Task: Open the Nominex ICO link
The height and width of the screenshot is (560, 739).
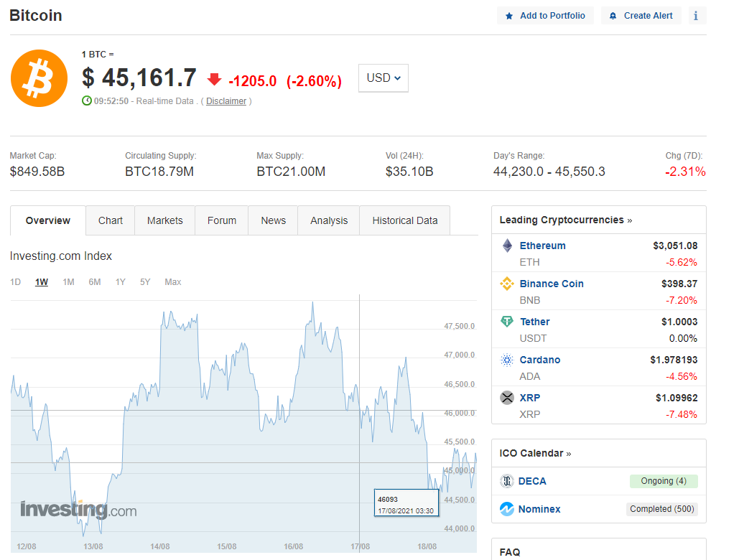Action: pos(539,509)
